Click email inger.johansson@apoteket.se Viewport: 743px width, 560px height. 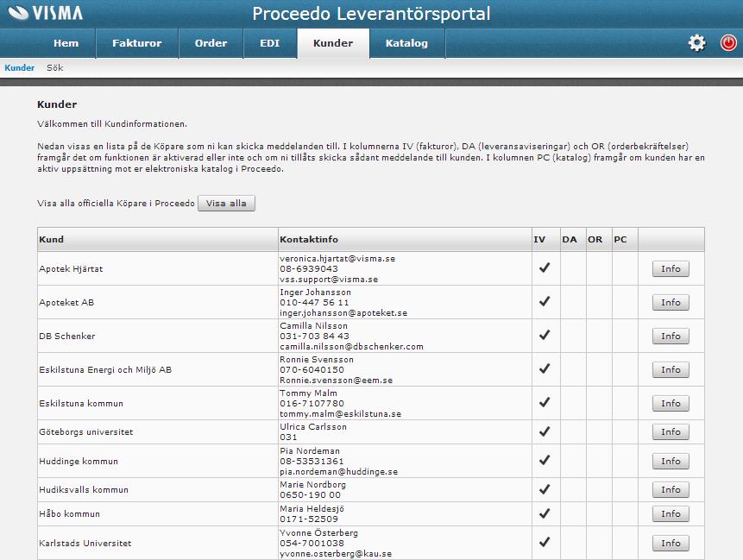pos(343,312)
